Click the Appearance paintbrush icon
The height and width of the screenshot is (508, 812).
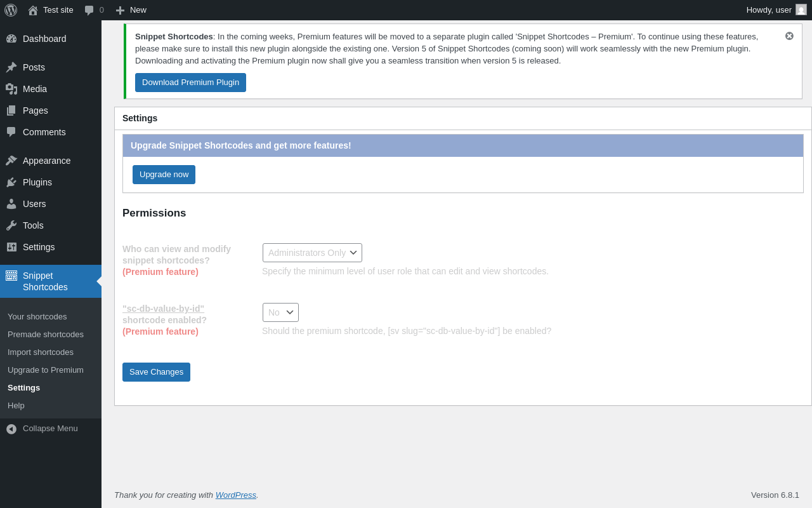tap(11, 161)
